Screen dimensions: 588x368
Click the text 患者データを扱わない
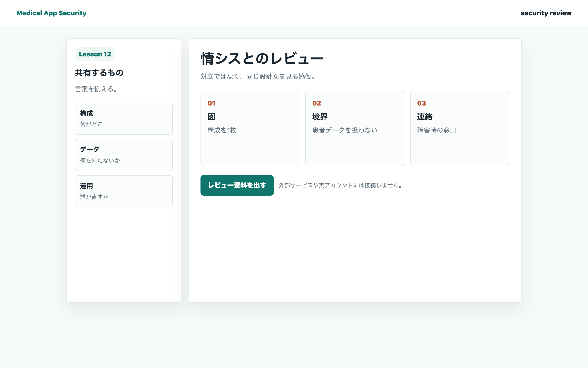tap(345, 130)
